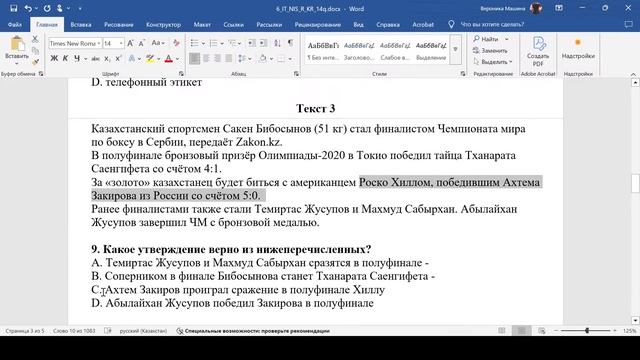Open the underline style dropdown arrow
Image resolution: width=640 pixels, height=360 pixels.
[85, 59]
